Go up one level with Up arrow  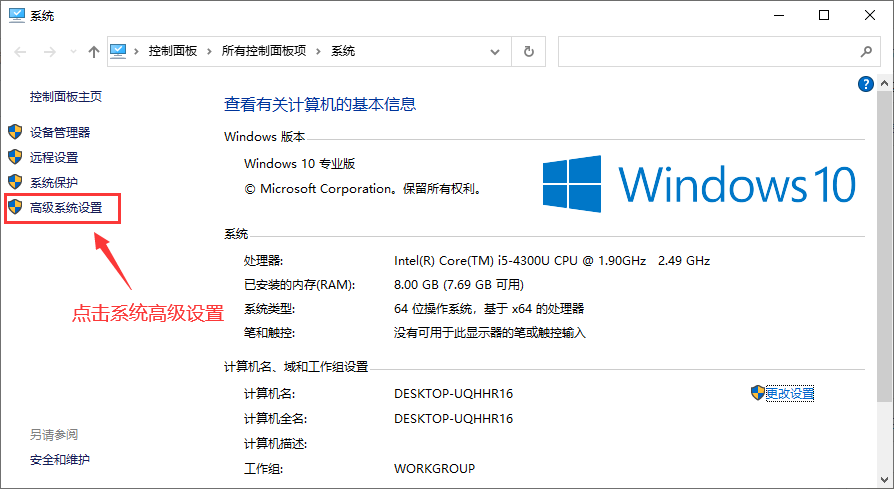pos(94,52)
